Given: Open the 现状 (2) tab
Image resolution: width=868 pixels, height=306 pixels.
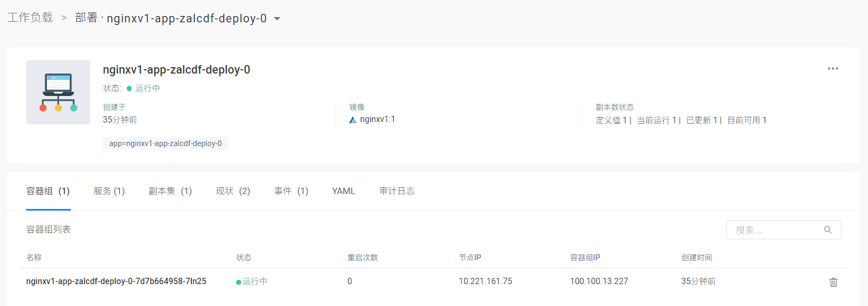Looking at the screenshot, I should pyautogui.click(x=233, y=191).
